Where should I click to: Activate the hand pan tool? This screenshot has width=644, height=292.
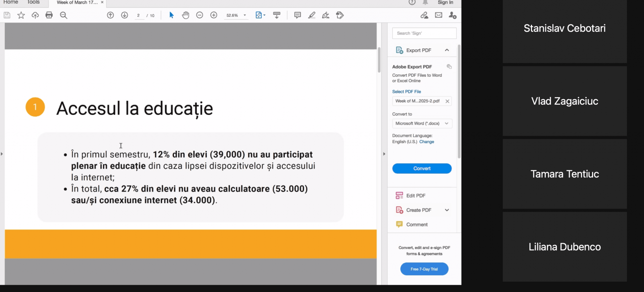185,15
